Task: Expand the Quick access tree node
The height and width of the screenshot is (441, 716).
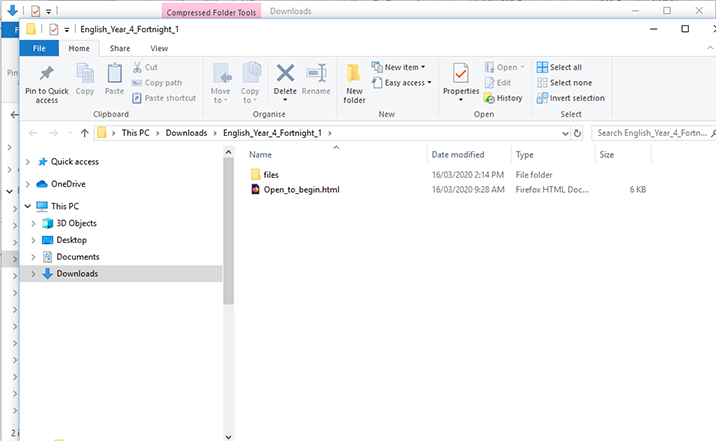Action: click(x=28, y=162)
